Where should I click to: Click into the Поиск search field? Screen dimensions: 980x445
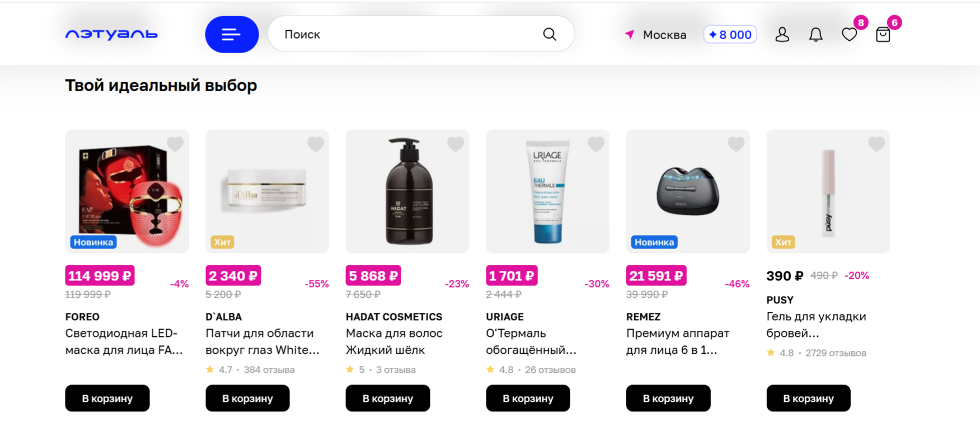[x=409, y=35]
